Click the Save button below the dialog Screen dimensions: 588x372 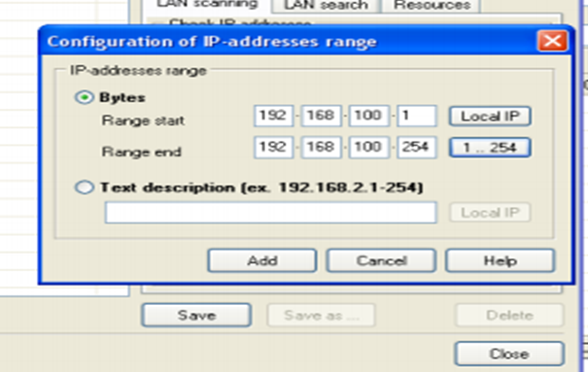click(196, 315)
